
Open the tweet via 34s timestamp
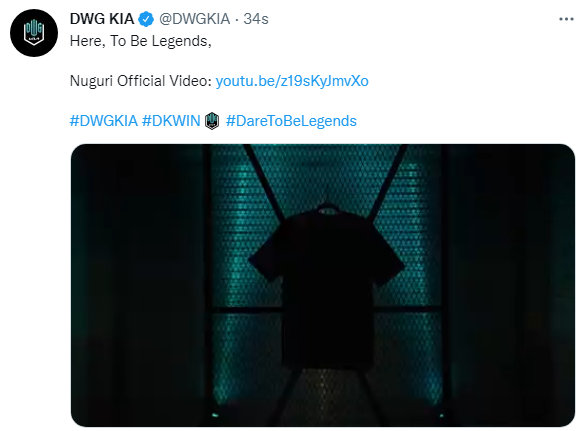coord(256,19)
